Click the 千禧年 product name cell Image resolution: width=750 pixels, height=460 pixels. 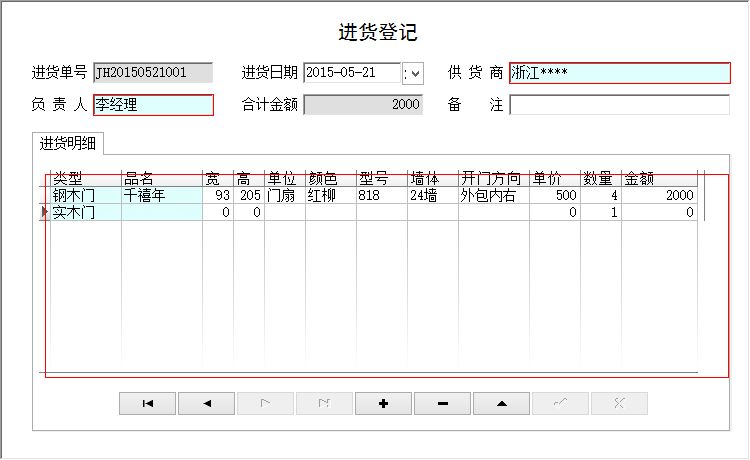(160, 196)
